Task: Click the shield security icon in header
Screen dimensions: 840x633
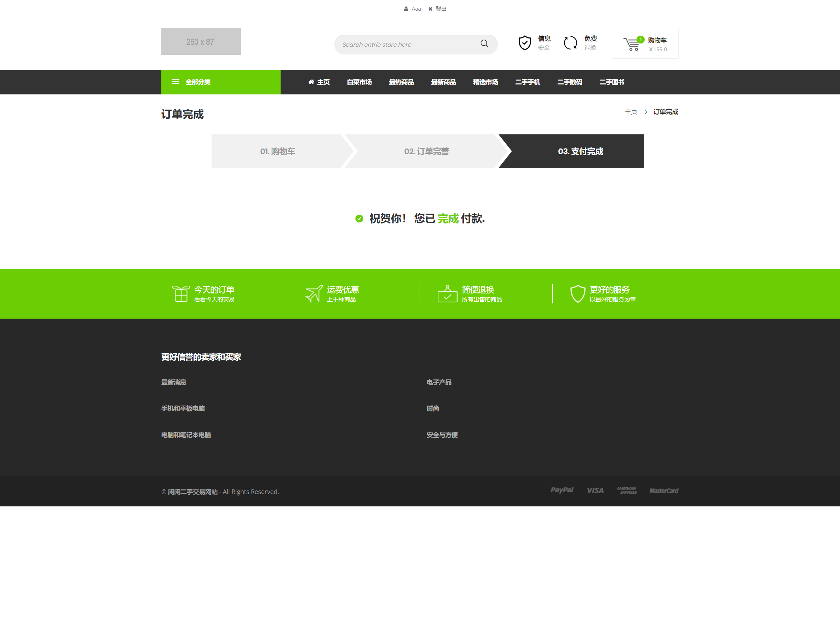Action: pyautogui.click(x=524, y=43)
